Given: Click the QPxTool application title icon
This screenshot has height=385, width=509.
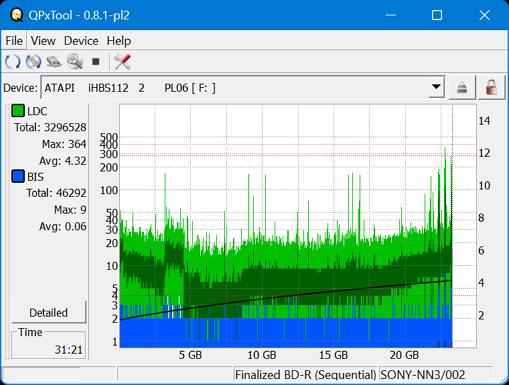Looking at the screenshot, I should coord(16,15).
